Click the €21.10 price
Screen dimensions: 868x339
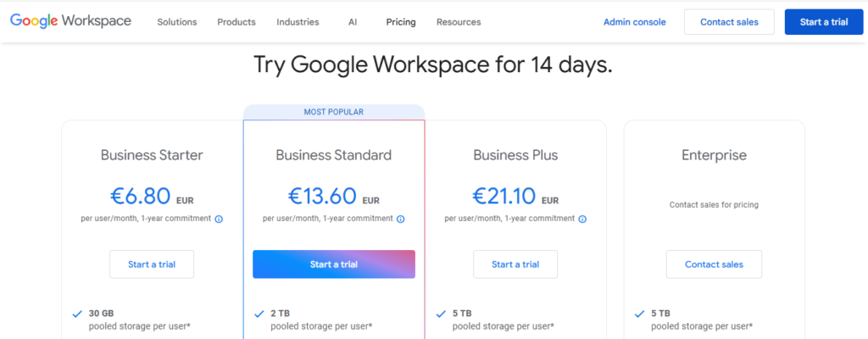(x=504, y=196)
